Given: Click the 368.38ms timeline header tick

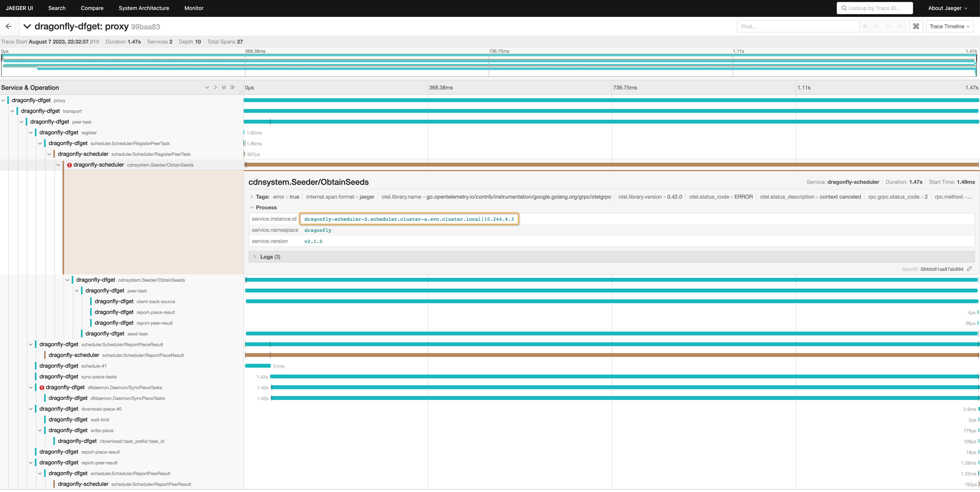Looking at the screenshot, I should coord(441,88).
